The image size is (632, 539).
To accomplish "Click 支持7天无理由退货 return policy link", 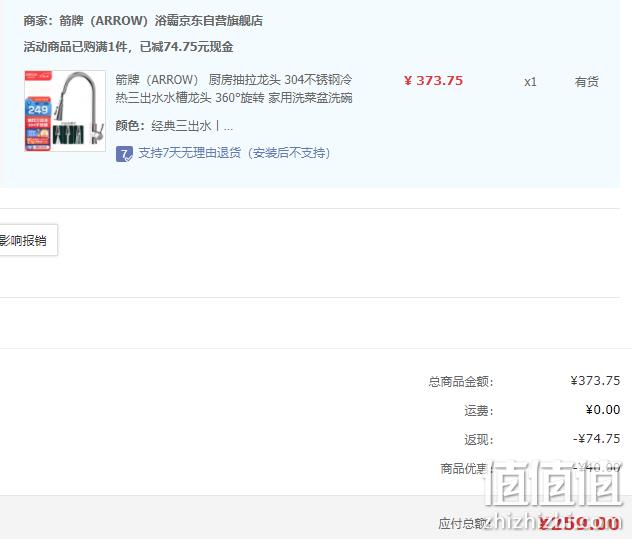I will pyautogui.click(x=234, y=153).
